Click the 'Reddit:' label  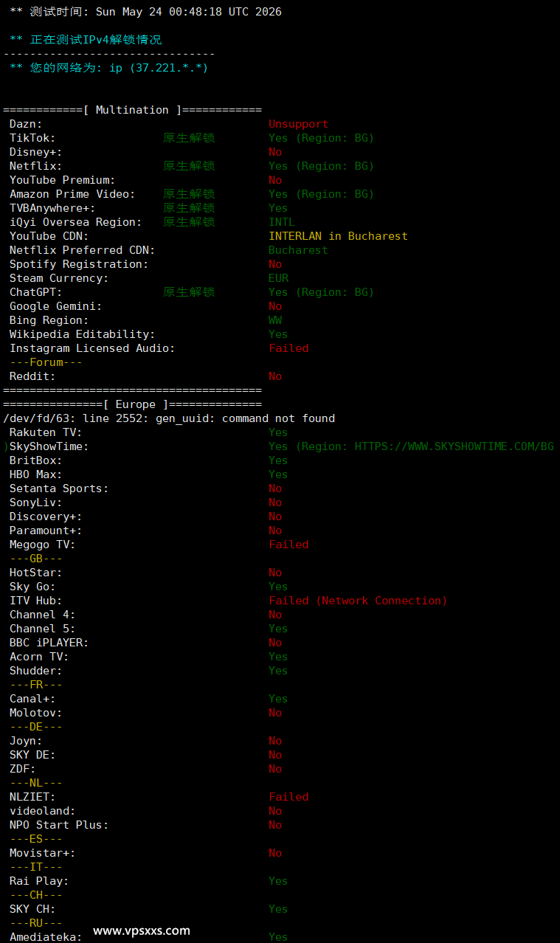pos(32,376)
